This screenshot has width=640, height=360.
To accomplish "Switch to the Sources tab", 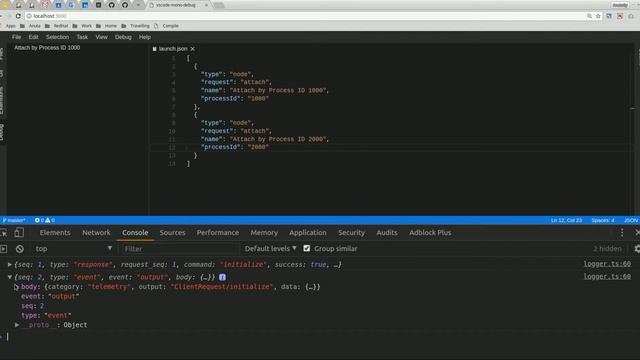I will coord(172,233).
